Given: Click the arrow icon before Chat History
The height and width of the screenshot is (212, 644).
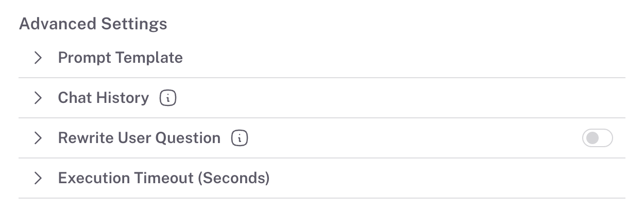Looking at the screenshot, I should pyautogui.click(x=38, y=98).
